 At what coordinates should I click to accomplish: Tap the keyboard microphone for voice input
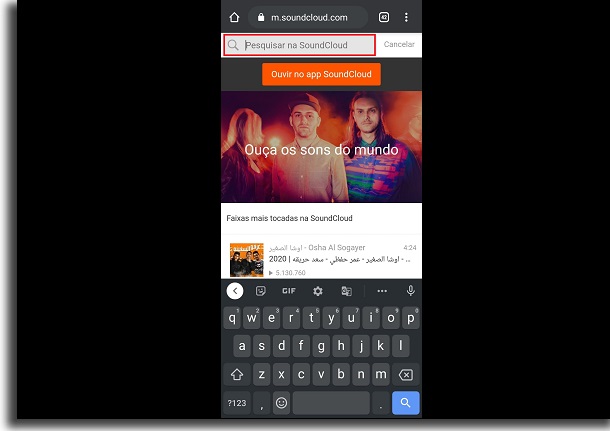point(410,291)
